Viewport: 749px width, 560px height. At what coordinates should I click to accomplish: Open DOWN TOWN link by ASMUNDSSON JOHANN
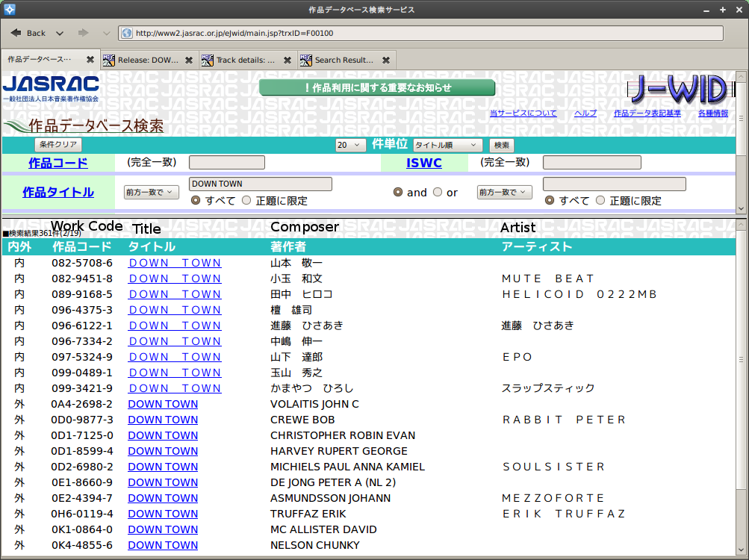click(x=163, y=498)
